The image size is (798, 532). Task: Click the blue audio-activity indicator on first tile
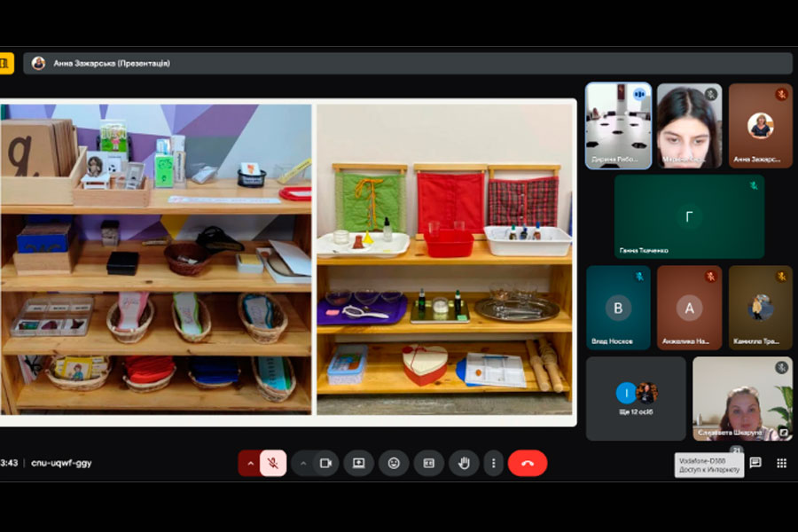pos(639,94)
